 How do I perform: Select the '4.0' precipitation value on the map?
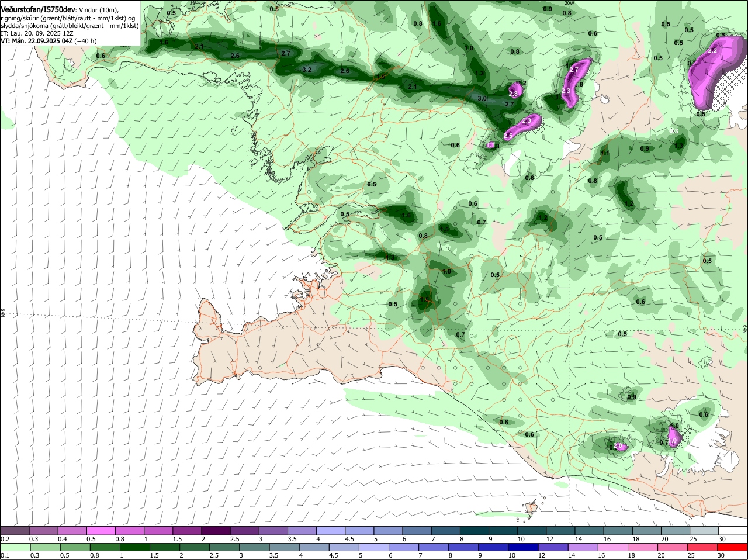click(674, 426)
